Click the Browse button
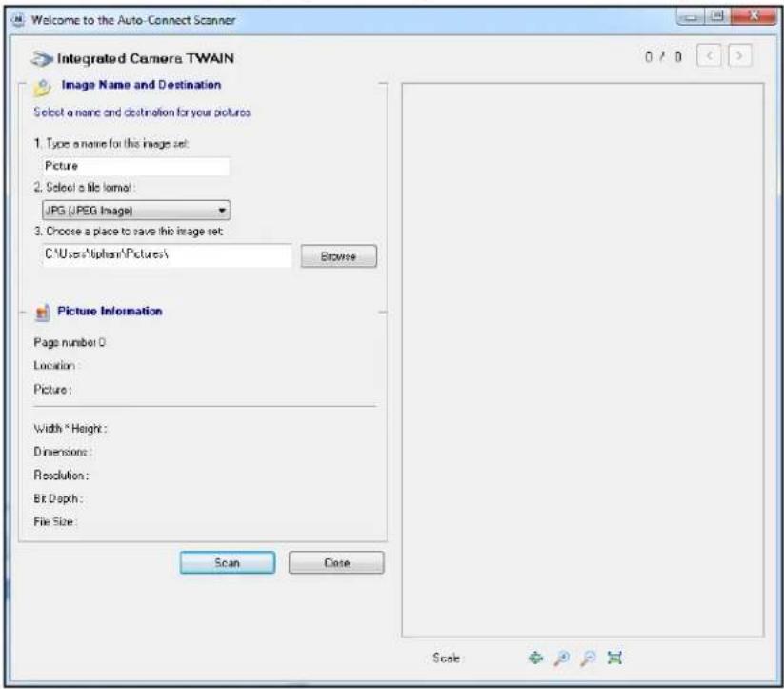 point(339,256)
